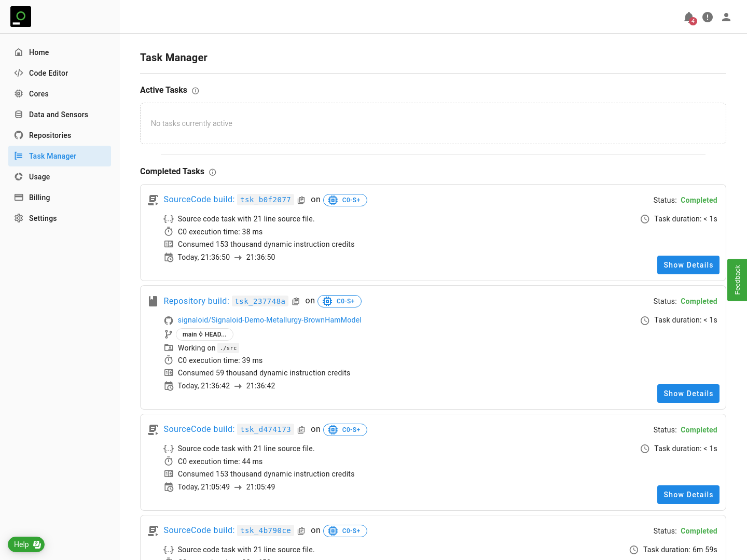Click the green Help button
Viewport: 747px width, 560px height.
click(x=26, y=544)
